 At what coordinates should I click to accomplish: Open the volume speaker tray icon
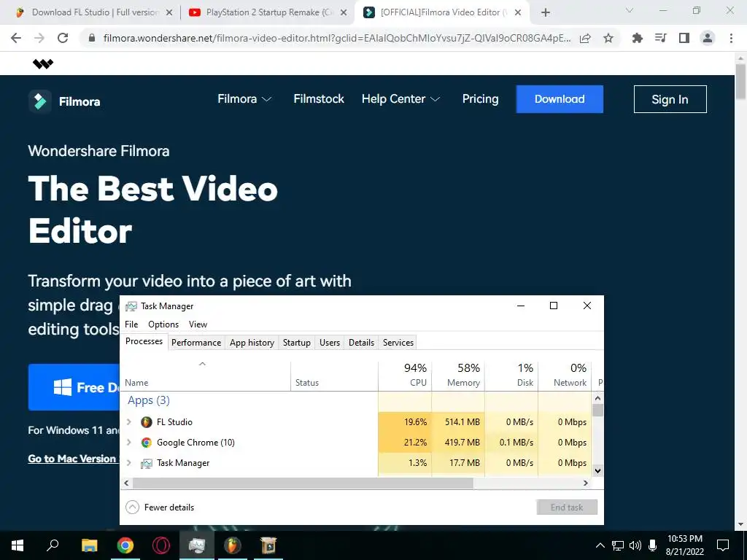pos(635,545)
